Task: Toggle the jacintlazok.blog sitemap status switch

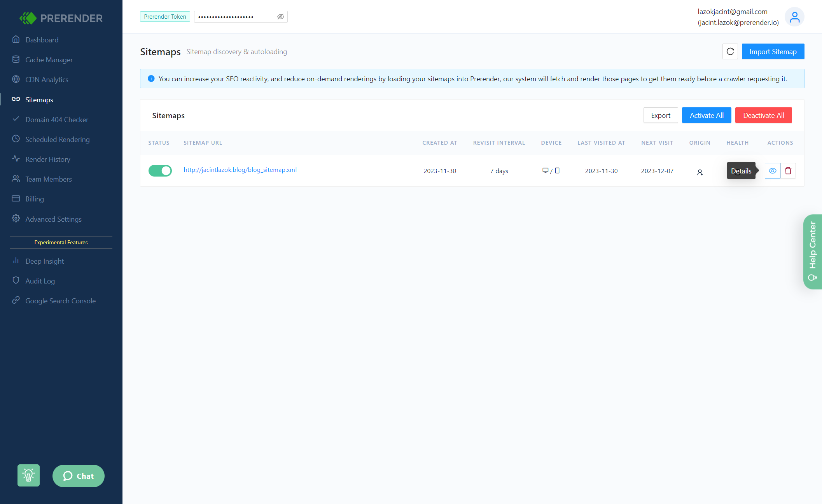Action: tap(160, 170)
